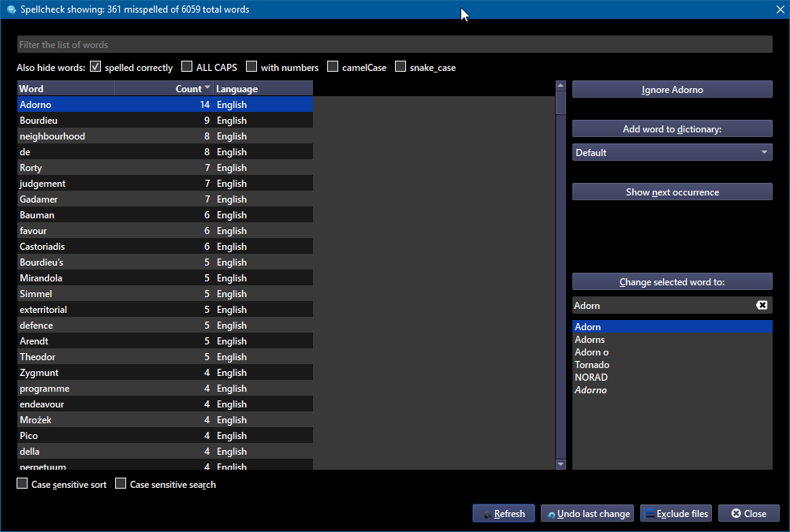Select the word programme
Screen dimensions: 790x532
(x=166, y=388)
